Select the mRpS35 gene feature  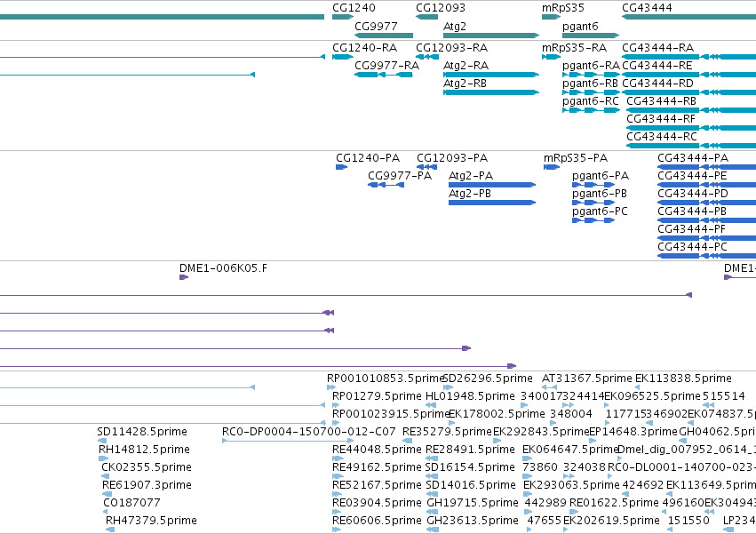point(551,17)
